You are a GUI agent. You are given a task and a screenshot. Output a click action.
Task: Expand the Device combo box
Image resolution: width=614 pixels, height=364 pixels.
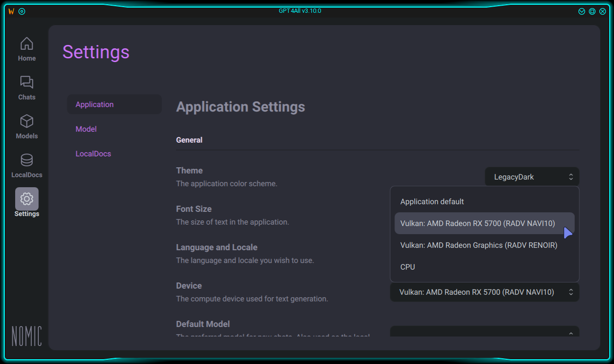click(x=484, y=292)
